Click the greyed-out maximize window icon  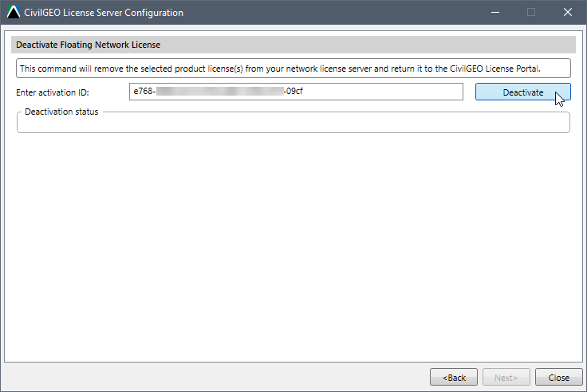pyautogui.click(x=531, y=12)
